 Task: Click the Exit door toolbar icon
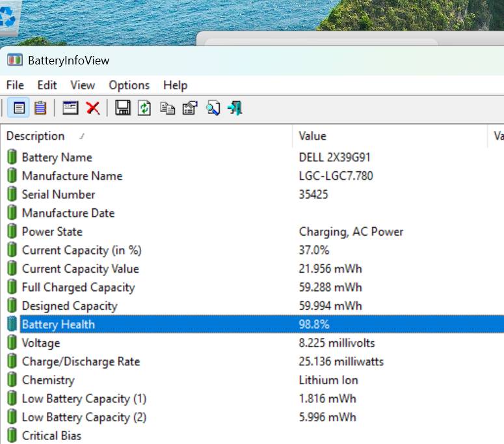tap(235, 108)
